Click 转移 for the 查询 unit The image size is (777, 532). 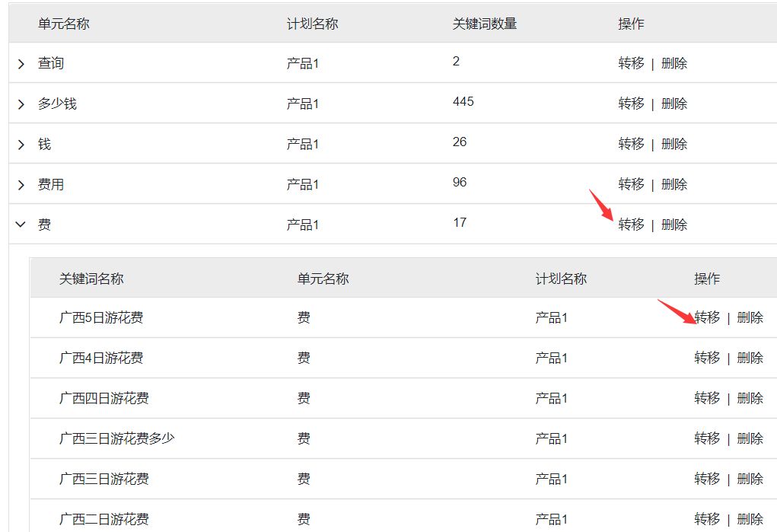coord(632,63)
